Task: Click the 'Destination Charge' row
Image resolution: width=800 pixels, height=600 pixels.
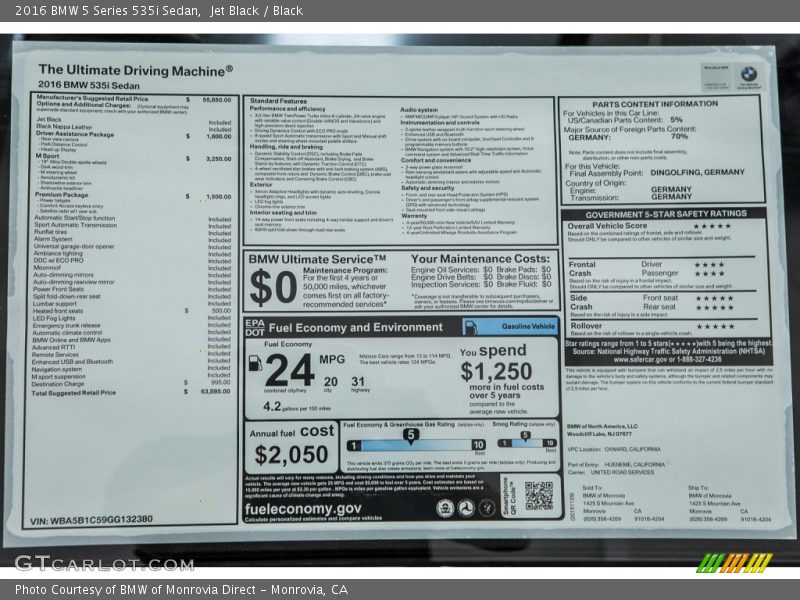Action: (x=131, y=383)
